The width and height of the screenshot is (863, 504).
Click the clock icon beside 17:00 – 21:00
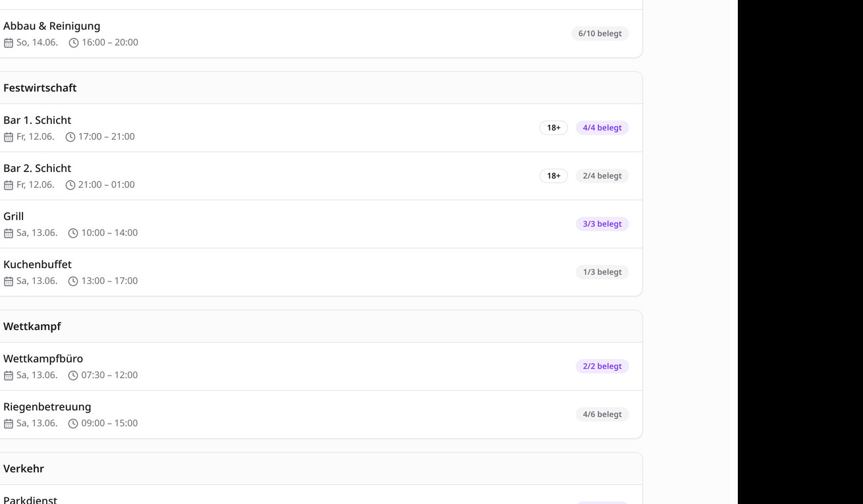[x=70, y=137]
